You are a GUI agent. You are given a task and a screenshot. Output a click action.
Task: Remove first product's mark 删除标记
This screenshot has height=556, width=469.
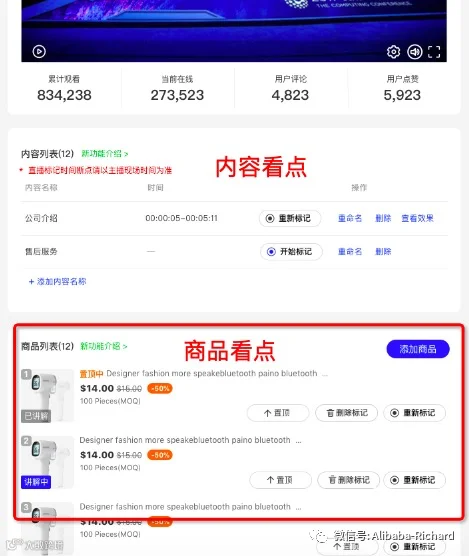coord(346,413)
